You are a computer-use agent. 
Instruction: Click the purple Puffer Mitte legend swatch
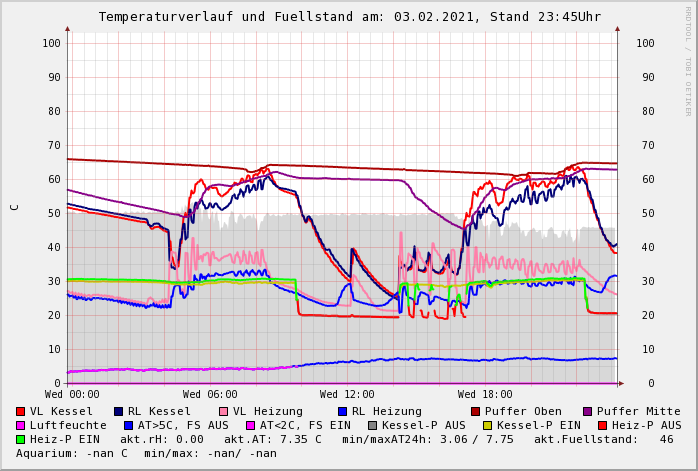(588, 412)
